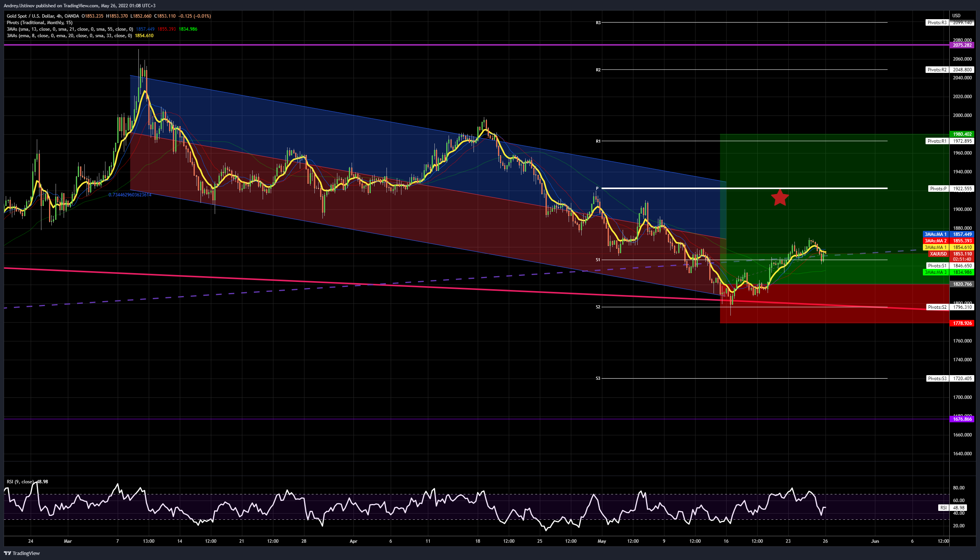The image size is (980, 560).
Task: Click the Pivots:S3 1720.405 price label
Action: tap(950, 379)
